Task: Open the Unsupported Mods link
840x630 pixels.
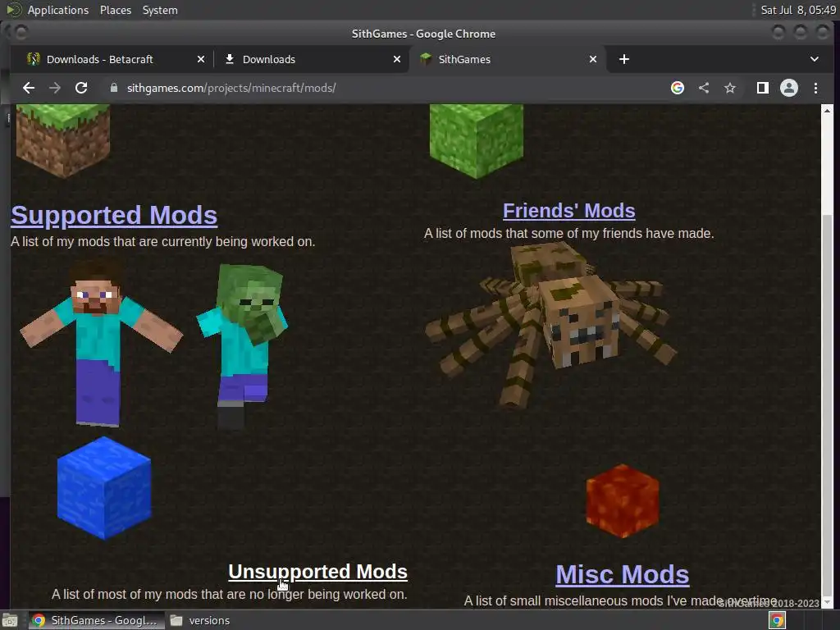Action: [317, 572]
